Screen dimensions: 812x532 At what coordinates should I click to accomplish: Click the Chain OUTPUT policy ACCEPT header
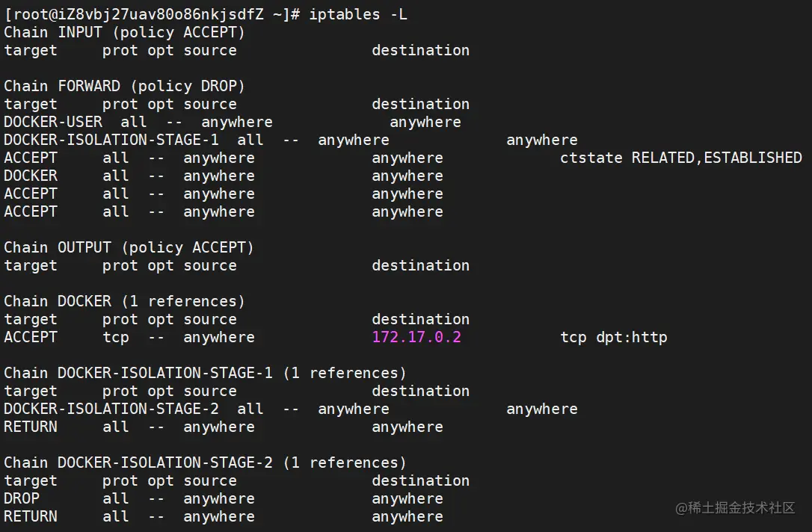coord(129,247)
